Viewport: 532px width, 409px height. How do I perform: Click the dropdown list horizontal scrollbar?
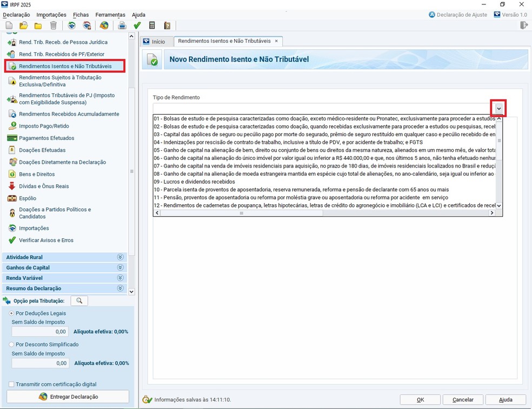(x=241, y=213)
